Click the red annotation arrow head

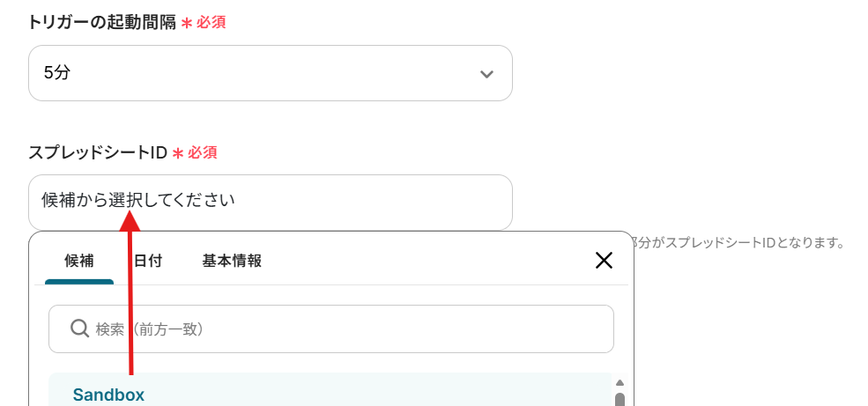pos(130,220)
